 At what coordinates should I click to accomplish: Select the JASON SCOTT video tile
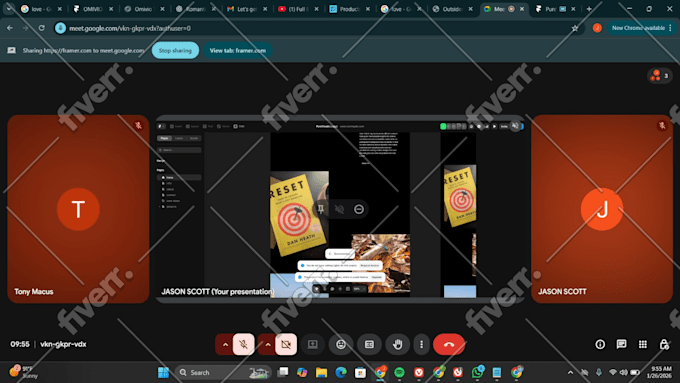tap(602, 209)
